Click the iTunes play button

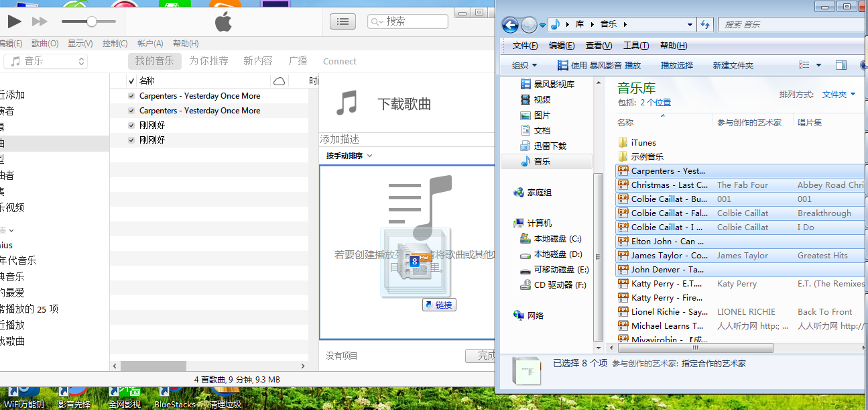14,21
